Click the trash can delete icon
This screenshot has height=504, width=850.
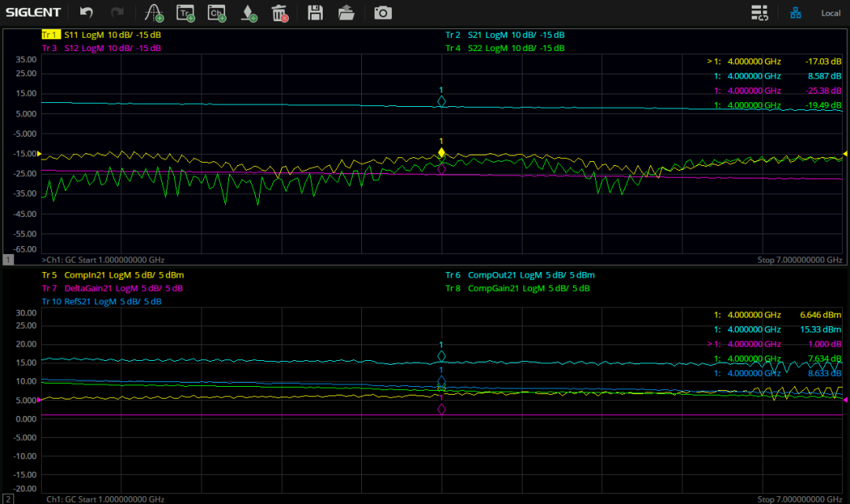pyautogui.click(x=279, y=13)
